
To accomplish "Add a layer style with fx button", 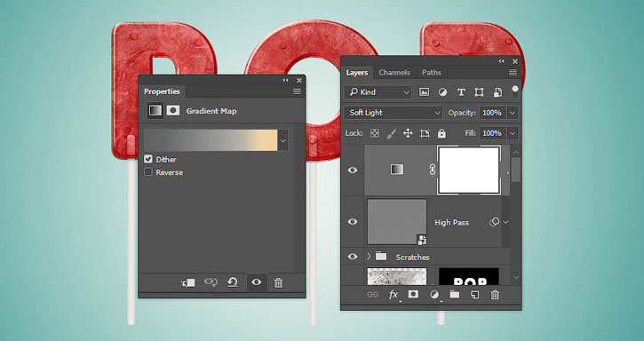I will [394, 294].
